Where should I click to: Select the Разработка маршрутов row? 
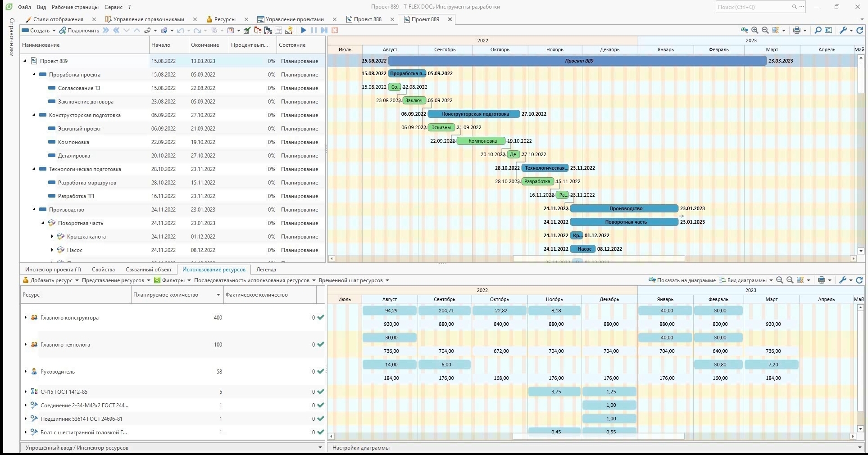(173, 182)
